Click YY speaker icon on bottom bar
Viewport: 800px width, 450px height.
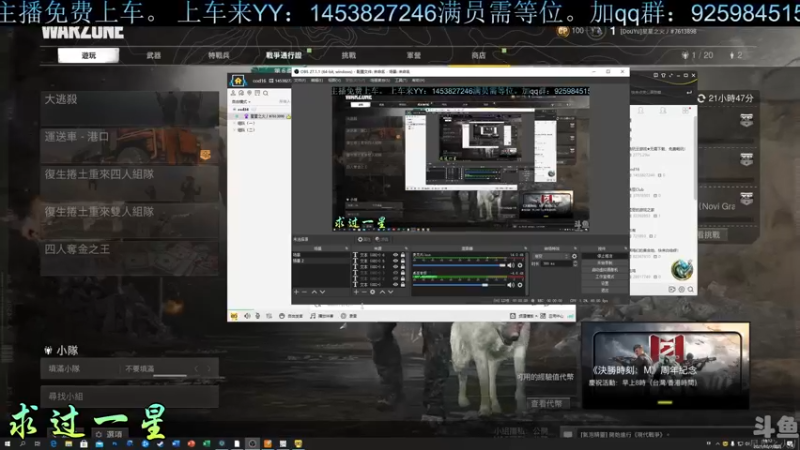tap(247, 316)
